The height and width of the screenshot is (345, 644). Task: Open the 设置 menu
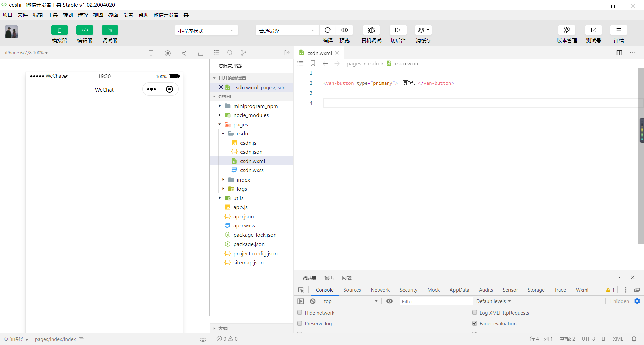click(128, 15)
